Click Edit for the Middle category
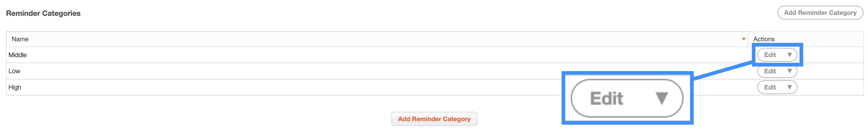Viewport: 868px width, 131px height. (x=770, y=55)
